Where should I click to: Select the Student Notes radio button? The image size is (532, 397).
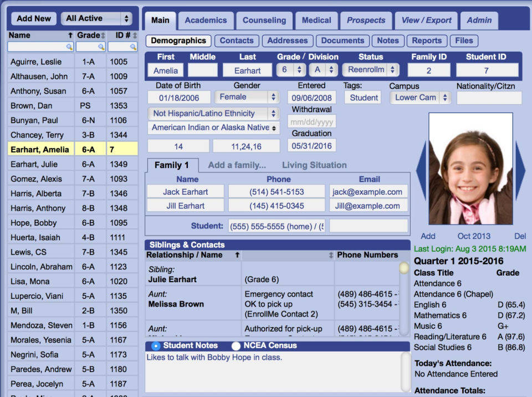point(156,345)
